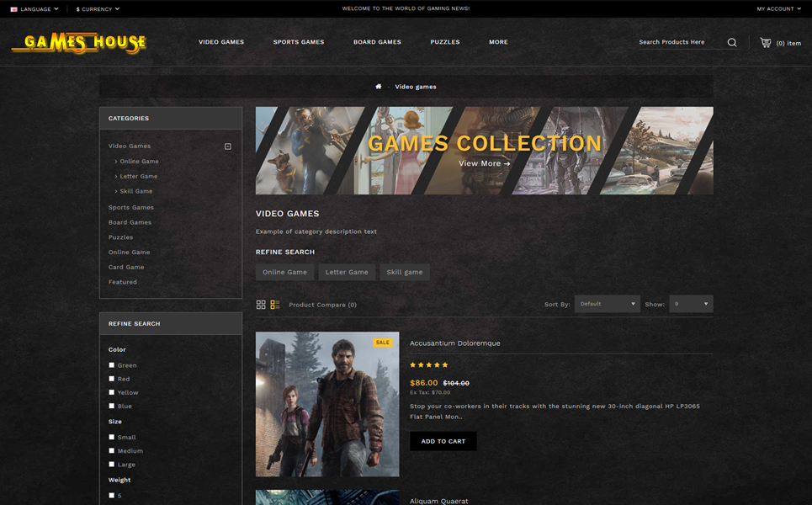
Task: Collapse the Video Games category tree
Action: pos(228,146)
